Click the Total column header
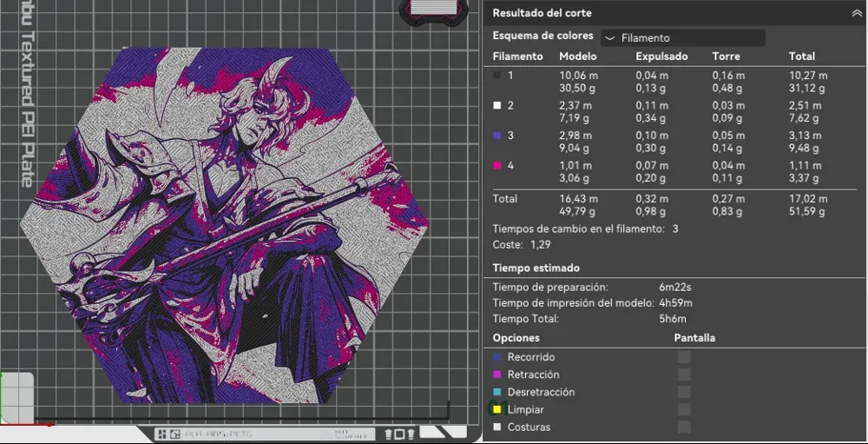Viewport: 868px width, 444px height. [801, 56]
